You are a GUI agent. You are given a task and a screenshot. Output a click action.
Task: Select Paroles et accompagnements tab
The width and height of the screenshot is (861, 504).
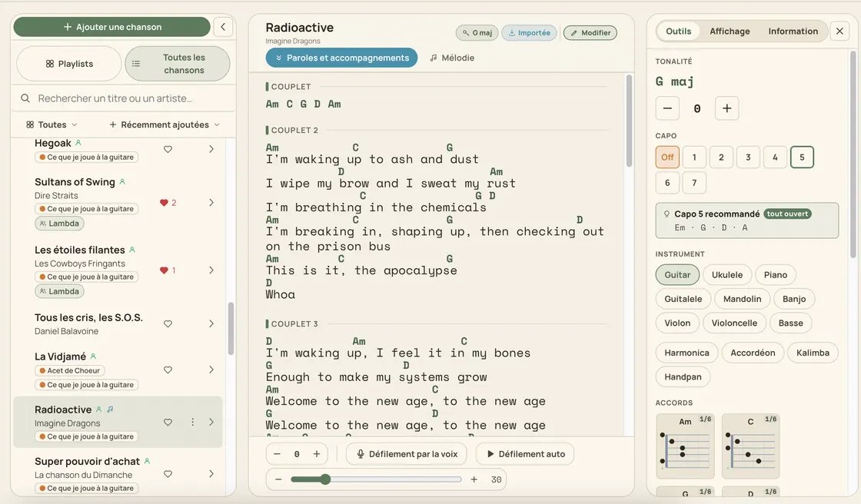click(341, 58)
